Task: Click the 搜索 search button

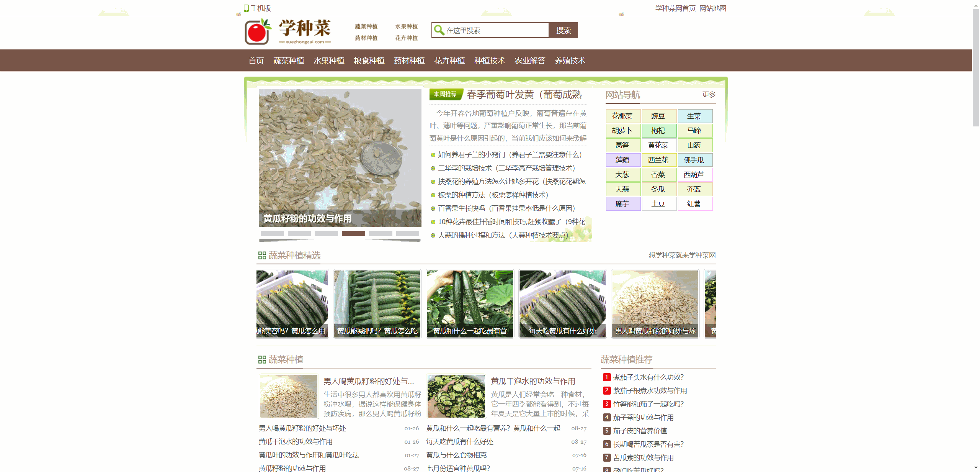Action: coord(563,30)
